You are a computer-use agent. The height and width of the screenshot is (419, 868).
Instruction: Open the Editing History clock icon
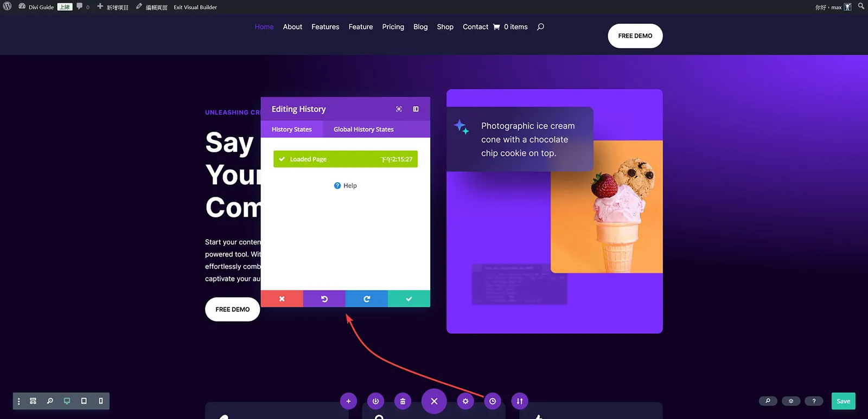pos(493,401)
